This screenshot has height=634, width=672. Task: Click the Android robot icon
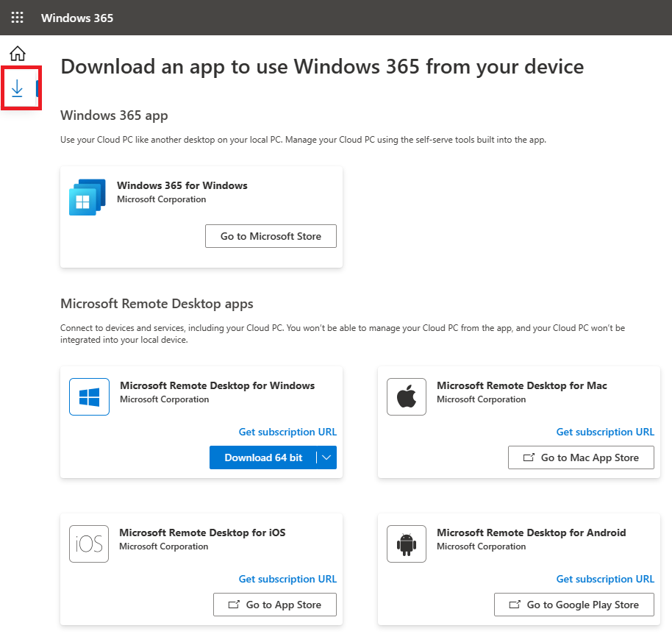[x=407, y=544]
